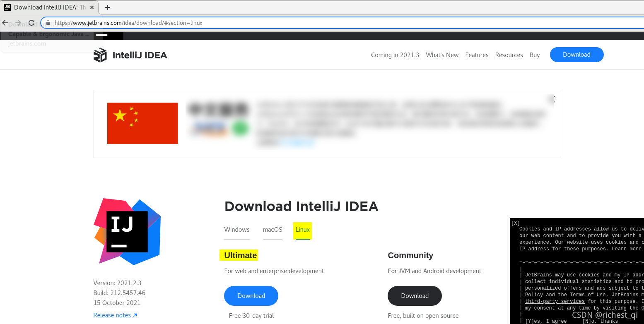Go to the Features nav link
This screenshot has height=324, width=644.
[x=477, y=55]
